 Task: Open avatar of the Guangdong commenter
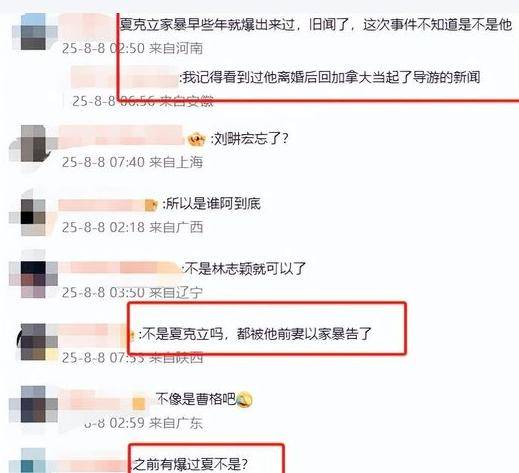[33, 404]
